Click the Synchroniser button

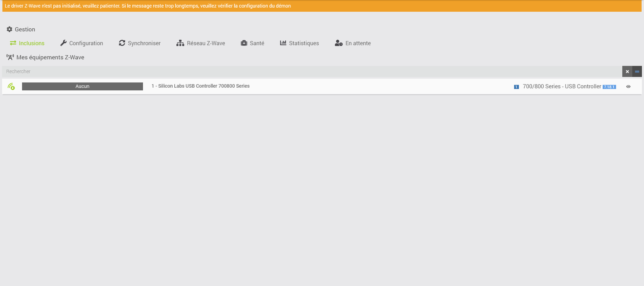pyautogui.click(x=140, y=43)
